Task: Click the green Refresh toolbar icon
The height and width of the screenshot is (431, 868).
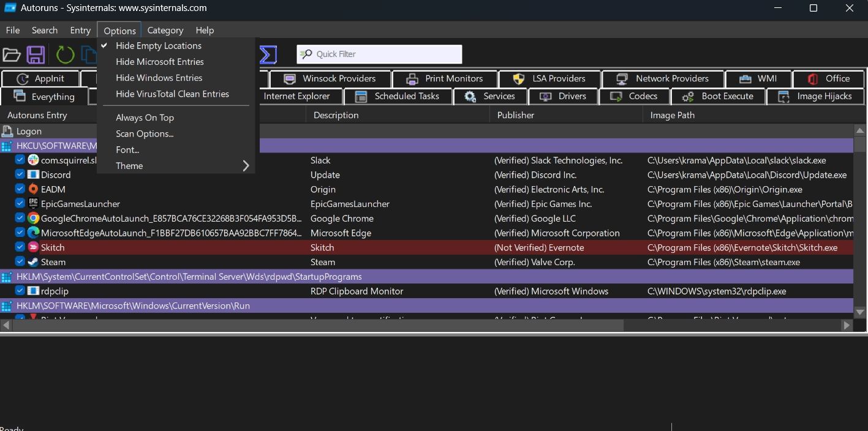Action: (65, 54)
